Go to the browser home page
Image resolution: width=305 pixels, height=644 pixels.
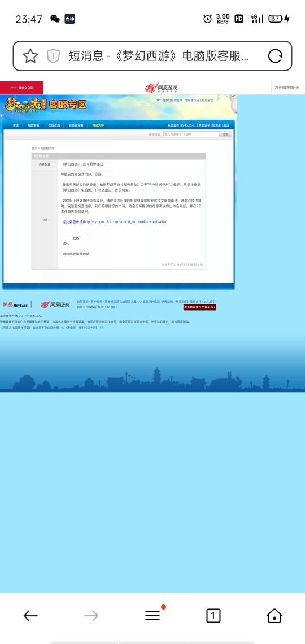pyautogui.click(x=274, y=615)
